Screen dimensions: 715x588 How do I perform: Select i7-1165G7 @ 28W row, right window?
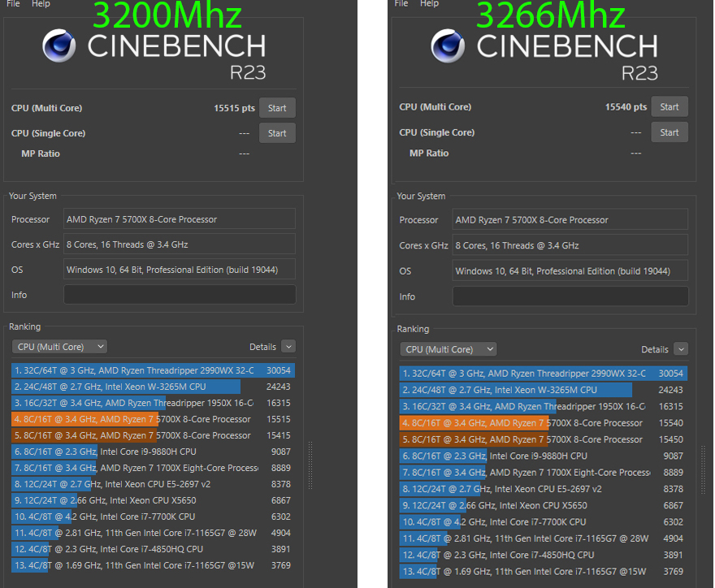544,538
